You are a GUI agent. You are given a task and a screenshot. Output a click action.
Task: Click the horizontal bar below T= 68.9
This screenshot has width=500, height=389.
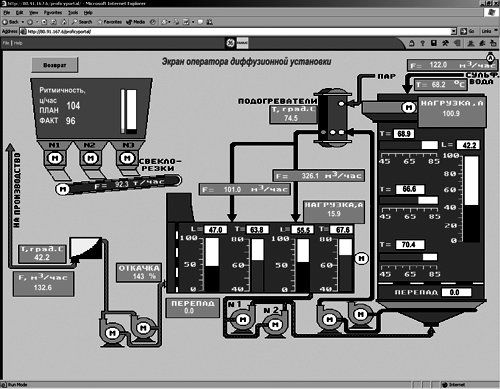(x=409, y=145)
